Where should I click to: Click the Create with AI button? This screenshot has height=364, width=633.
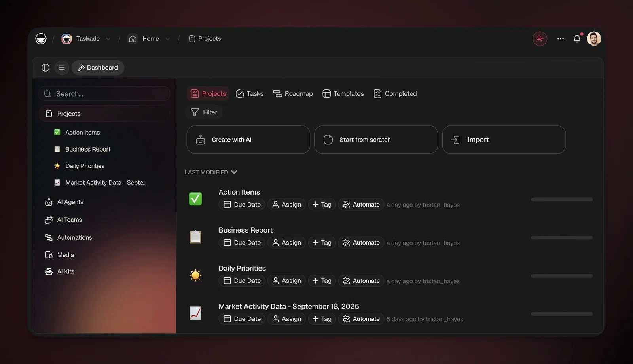coord(248,140)
